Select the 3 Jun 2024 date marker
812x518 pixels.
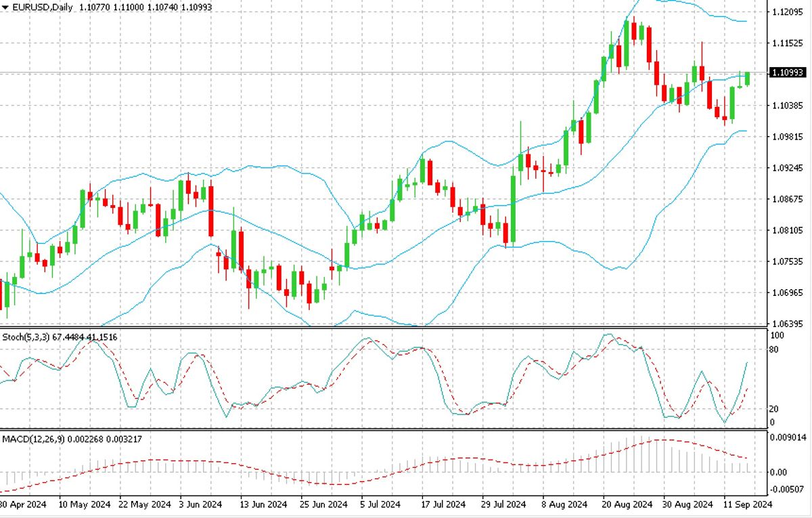200,504
